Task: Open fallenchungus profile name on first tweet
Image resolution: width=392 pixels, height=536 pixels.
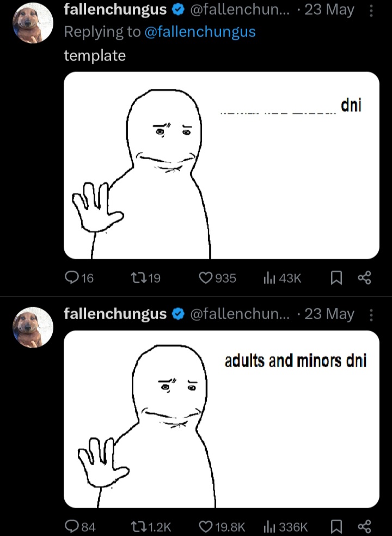Action: click(x=115, y=9)
